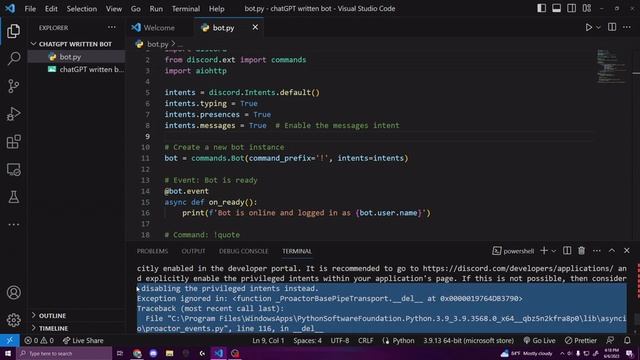
Task: Open the Manage settings gear
Action: click(x=13, y=320)
